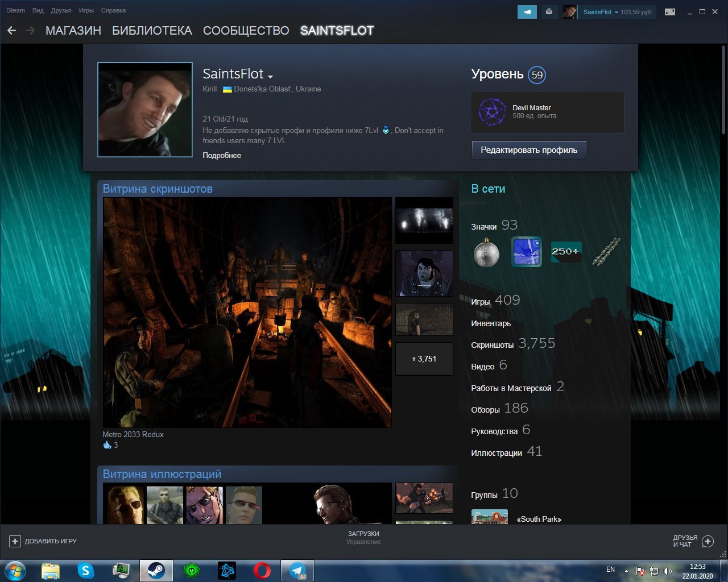Open the SAINTSFLOT profile tab
The image size is (728, 582).
[337, 31]
